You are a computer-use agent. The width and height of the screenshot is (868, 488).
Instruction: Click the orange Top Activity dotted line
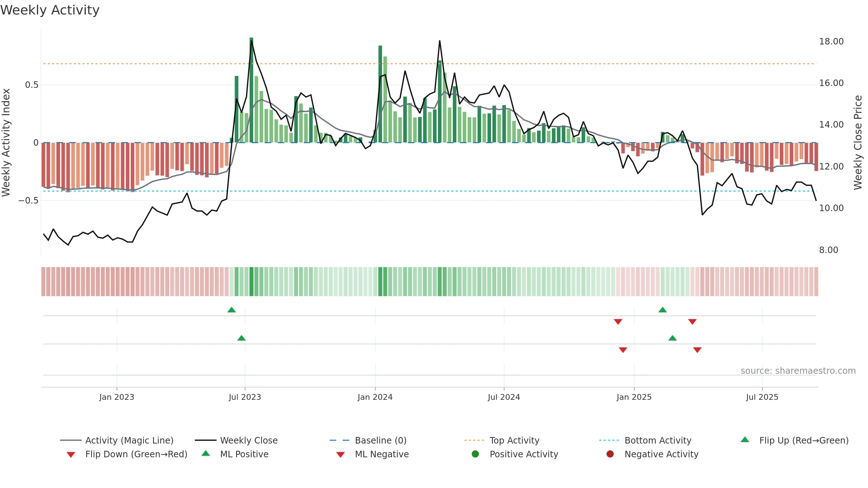pyautogui.click(x=430, y=64)
